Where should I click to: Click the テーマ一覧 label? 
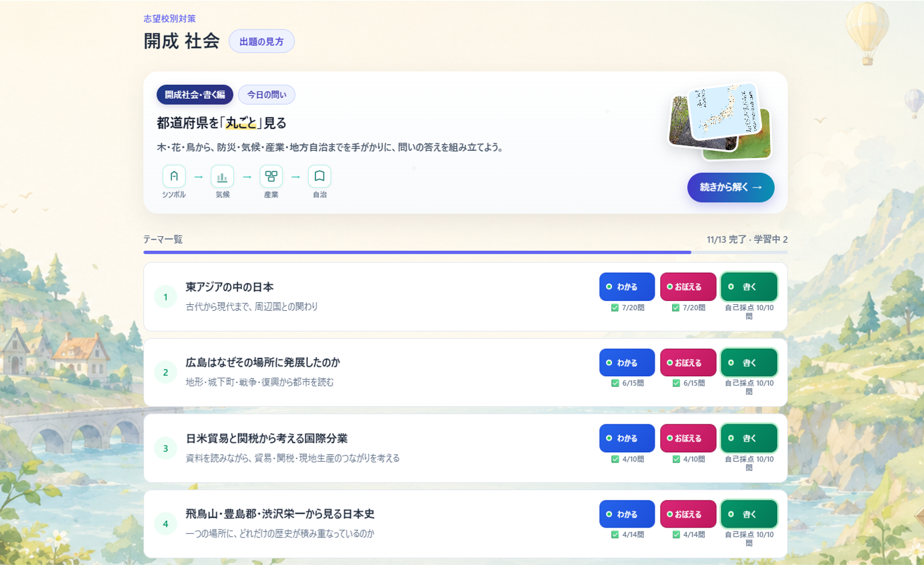tap(163, 239)
